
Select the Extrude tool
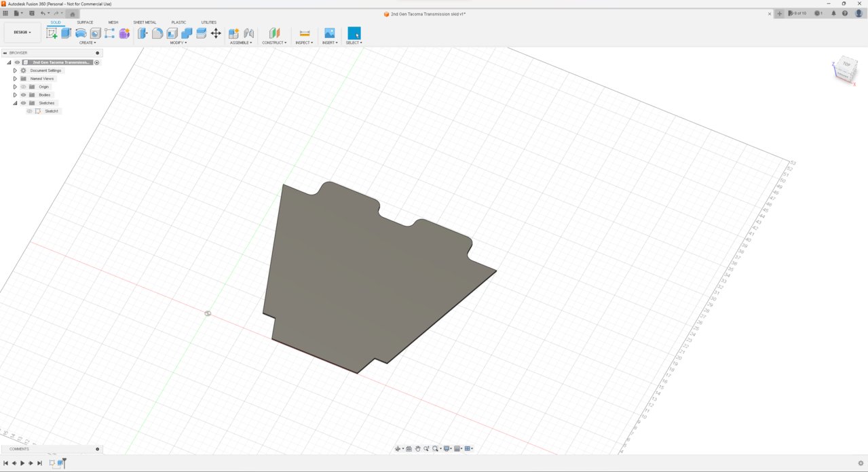coord(66,33)
